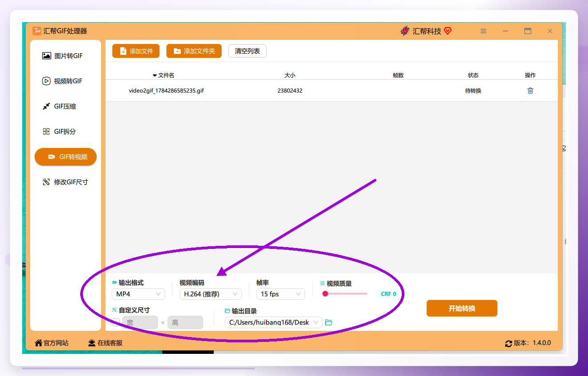Click the 清空列表 button
The image size is (588, 376).
click(247, 51)
